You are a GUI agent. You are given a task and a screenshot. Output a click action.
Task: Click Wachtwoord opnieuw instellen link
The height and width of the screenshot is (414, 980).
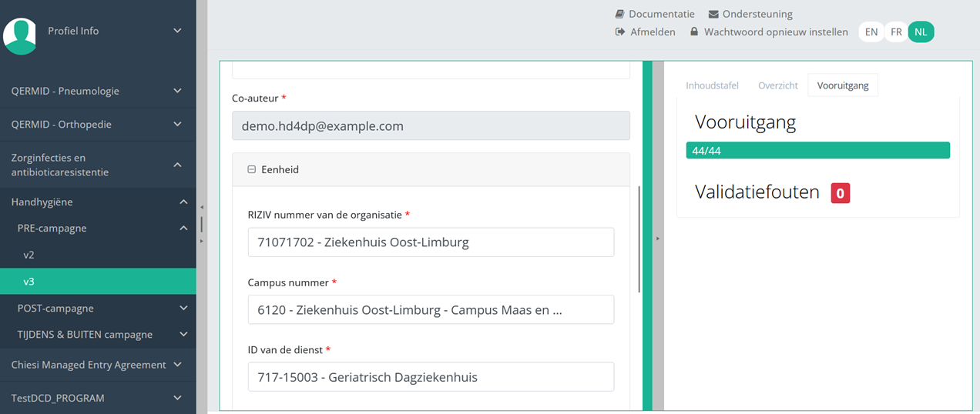pyautogui.click(x=775, y=32)
